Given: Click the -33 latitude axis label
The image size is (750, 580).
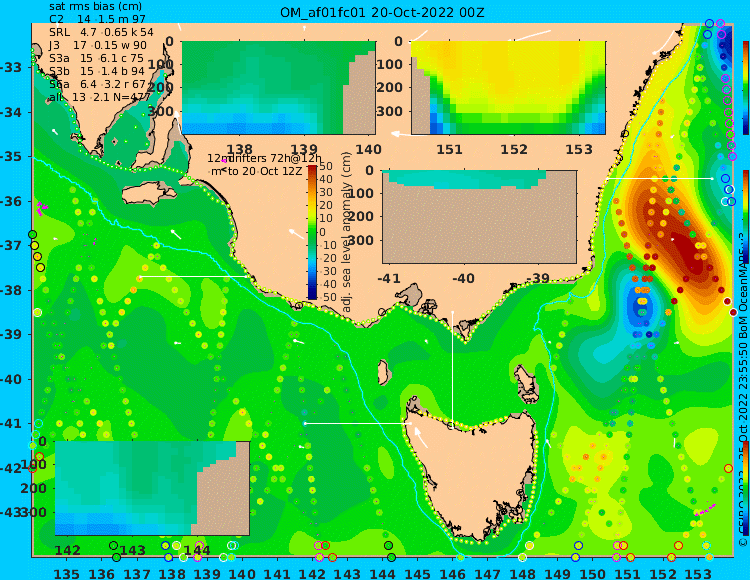Looking at the screenshot, I should [x=11, y=67].
